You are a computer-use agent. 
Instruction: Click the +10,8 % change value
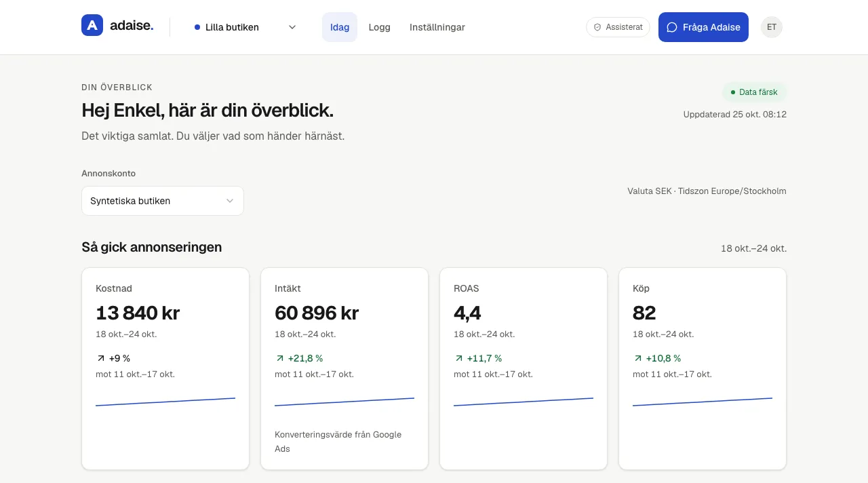[663, 358]
